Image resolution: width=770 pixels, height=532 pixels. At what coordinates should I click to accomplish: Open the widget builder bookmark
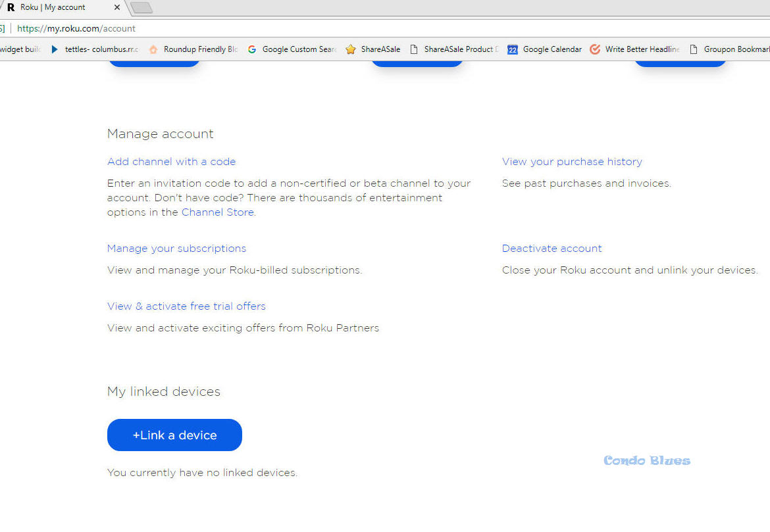[x=20, y=49]
